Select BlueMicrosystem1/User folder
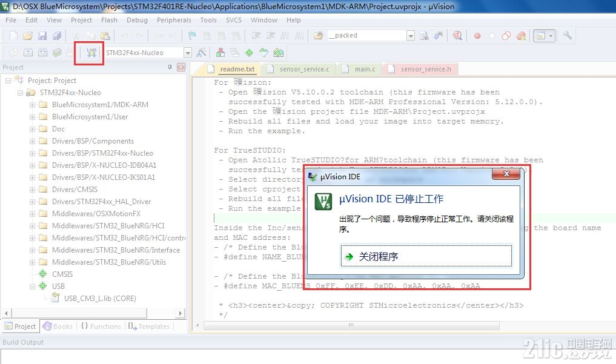Viewport: 616px width, 364px height. pos(90,117)
